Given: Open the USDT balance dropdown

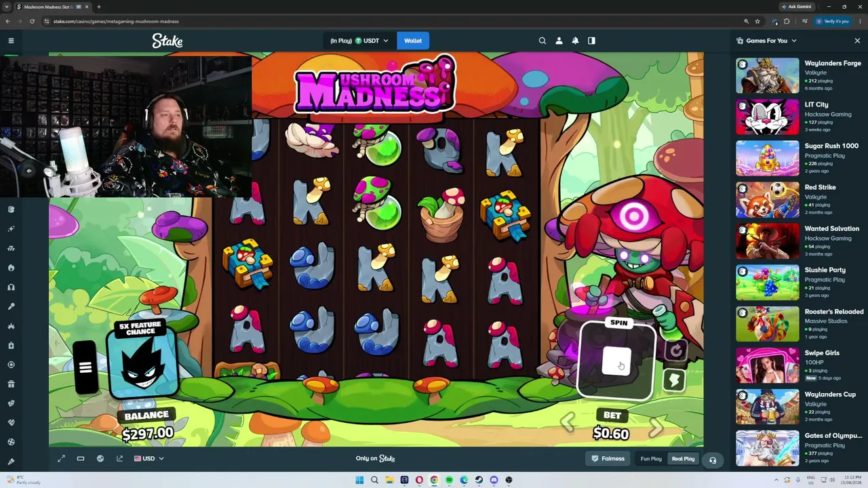Looking at the screenshot, I should [x=359, y=41].
